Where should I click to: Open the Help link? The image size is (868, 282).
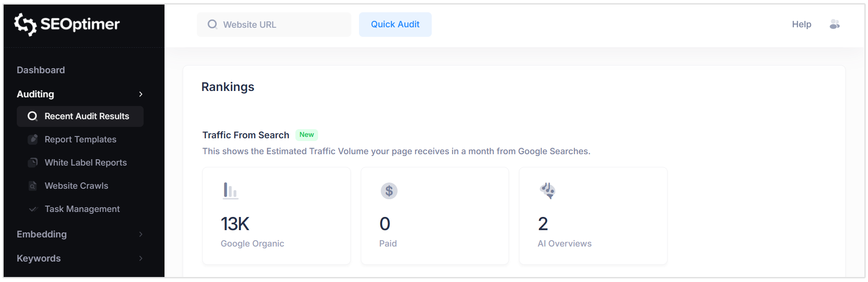click(802, 24)
